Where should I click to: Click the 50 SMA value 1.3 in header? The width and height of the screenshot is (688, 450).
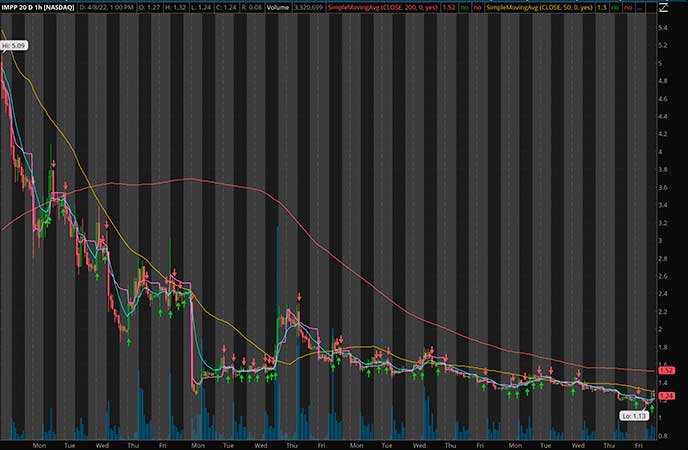tap(603, 7)
